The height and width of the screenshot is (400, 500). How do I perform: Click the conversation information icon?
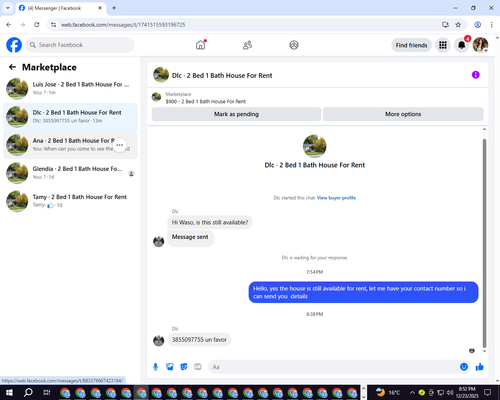pyautogui.click(x=476, y=75)
